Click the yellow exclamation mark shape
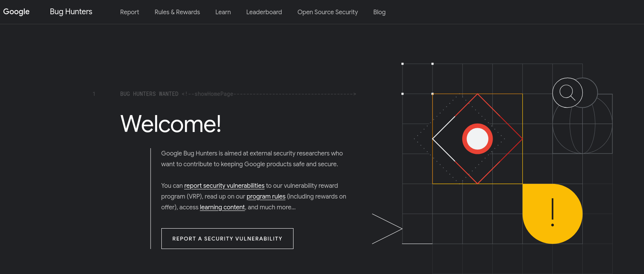Screen dimensions: 644x274 click(552, 214)
